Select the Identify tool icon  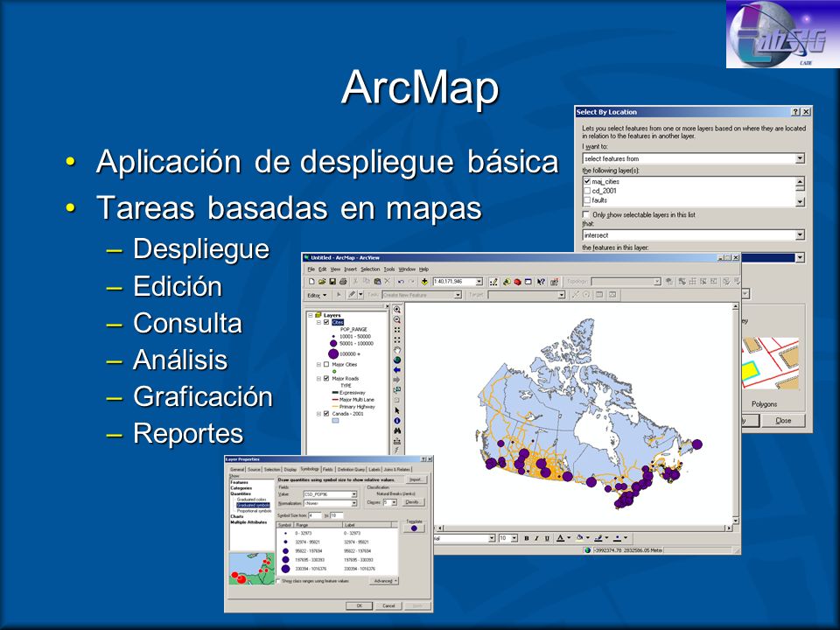(x=397, y=421)
